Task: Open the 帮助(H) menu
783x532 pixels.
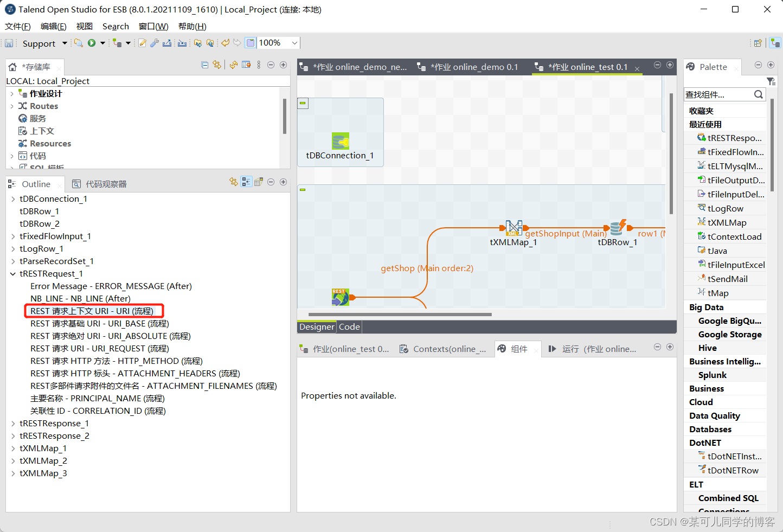Action: (192, 26)
